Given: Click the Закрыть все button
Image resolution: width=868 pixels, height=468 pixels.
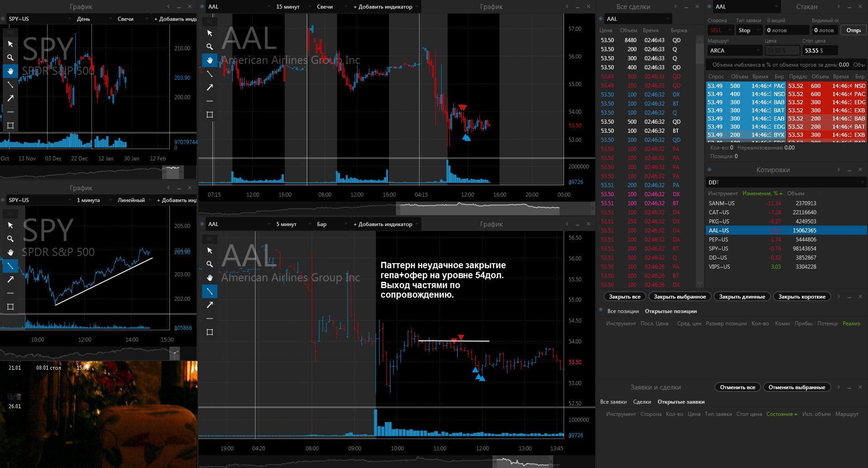Looking at the screenshot, I should [624, 297].
